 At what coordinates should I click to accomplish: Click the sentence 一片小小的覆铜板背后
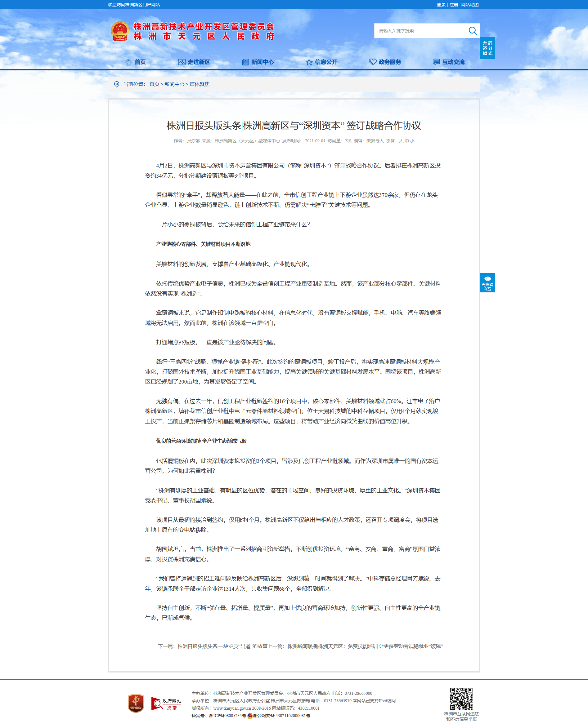[233, 224]
